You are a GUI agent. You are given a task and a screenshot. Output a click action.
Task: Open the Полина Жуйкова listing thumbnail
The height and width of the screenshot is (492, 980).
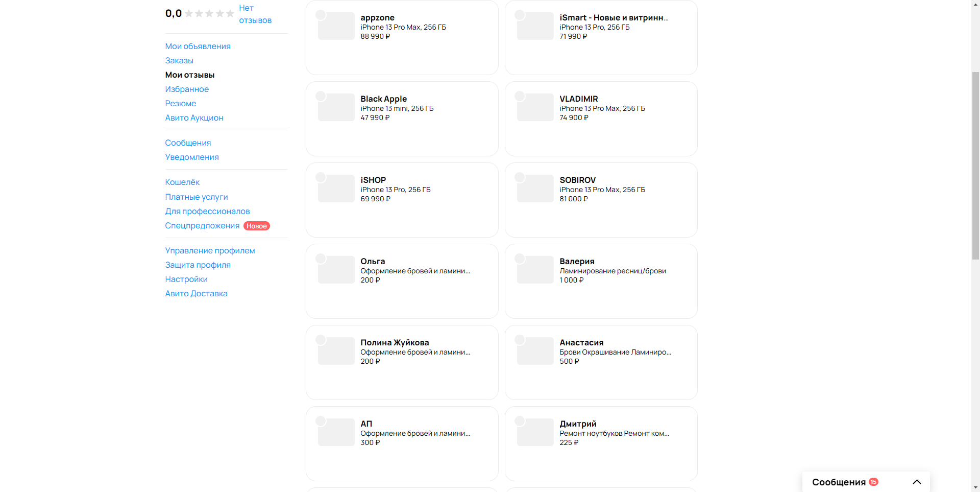[x=336, y=351]
